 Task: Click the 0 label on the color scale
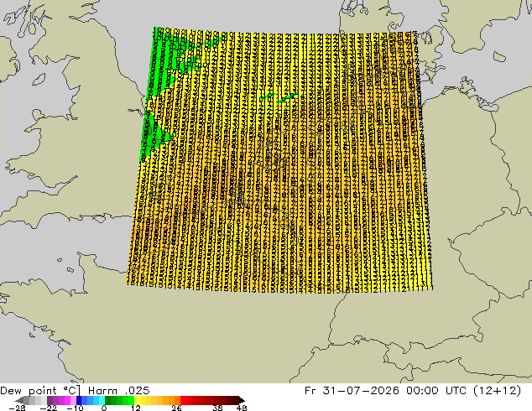tap(104, 408)
